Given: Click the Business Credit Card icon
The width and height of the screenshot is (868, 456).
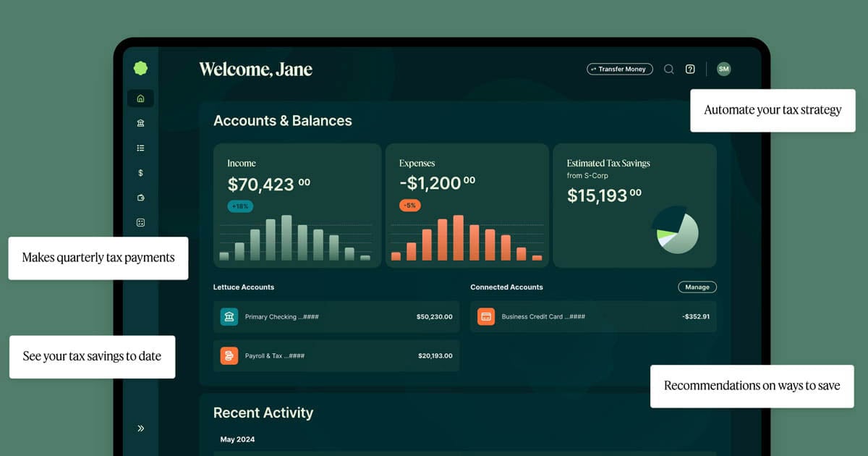Looking at the screenshot, I should (486, 316).
